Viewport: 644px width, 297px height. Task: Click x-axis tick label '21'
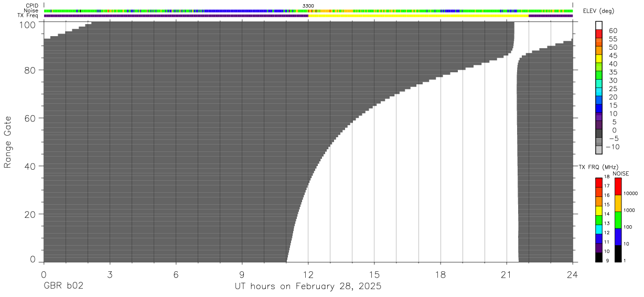pyautogui.click(x=507, y=274)
